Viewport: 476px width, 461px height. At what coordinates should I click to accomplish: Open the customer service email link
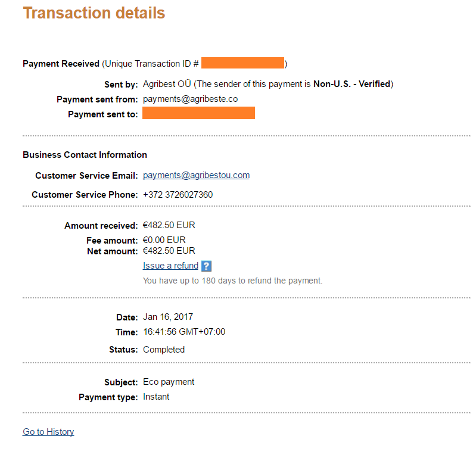click(x=196, y=175)
